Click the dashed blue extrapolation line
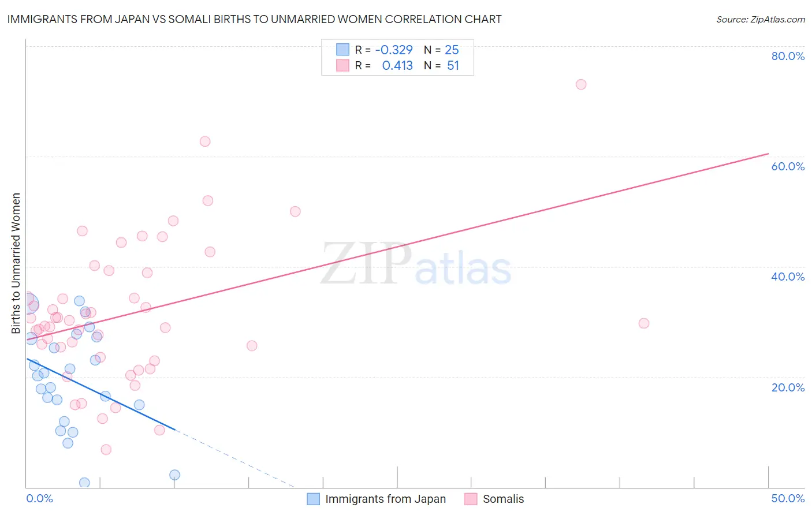 (234, 459)
